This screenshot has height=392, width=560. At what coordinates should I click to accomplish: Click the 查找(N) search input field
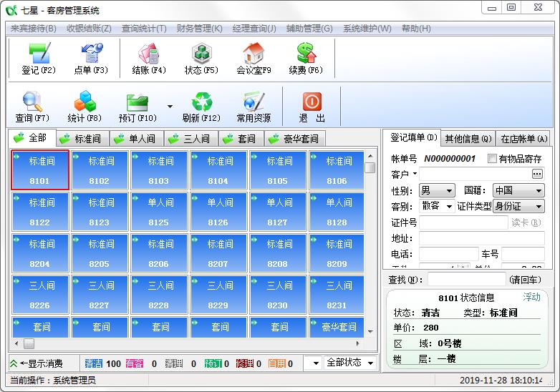(x=466, y=280)
